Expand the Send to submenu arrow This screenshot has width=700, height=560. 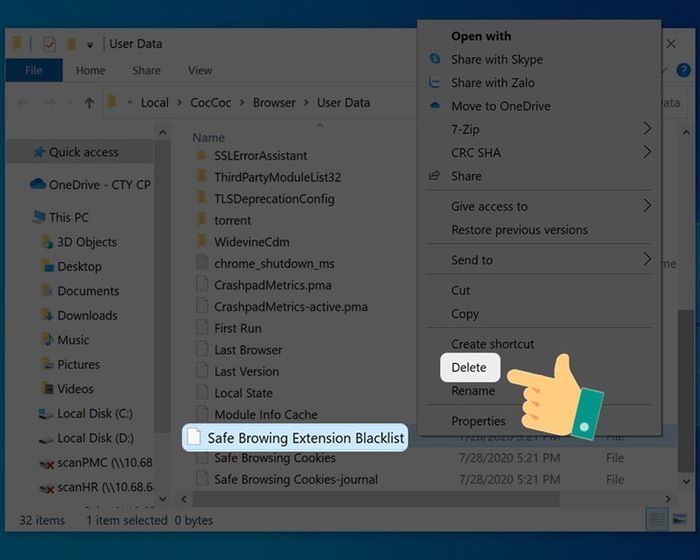tap(647, 259)
